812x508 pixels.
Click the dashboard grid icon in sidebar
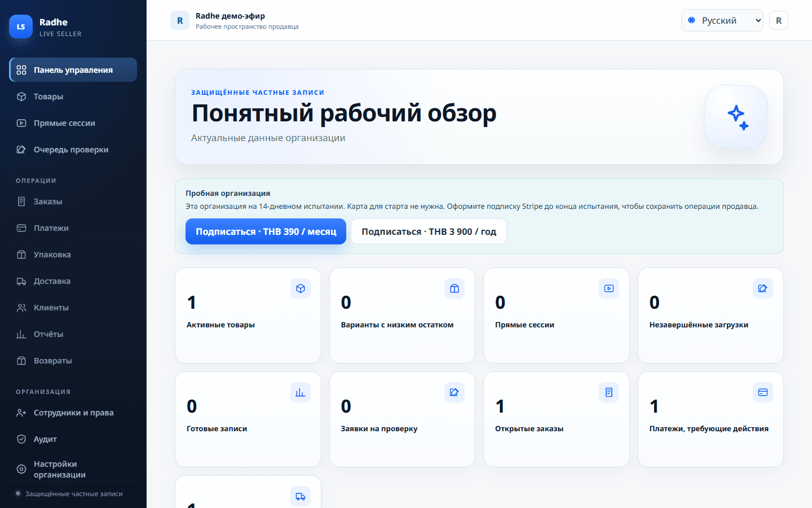21,70
